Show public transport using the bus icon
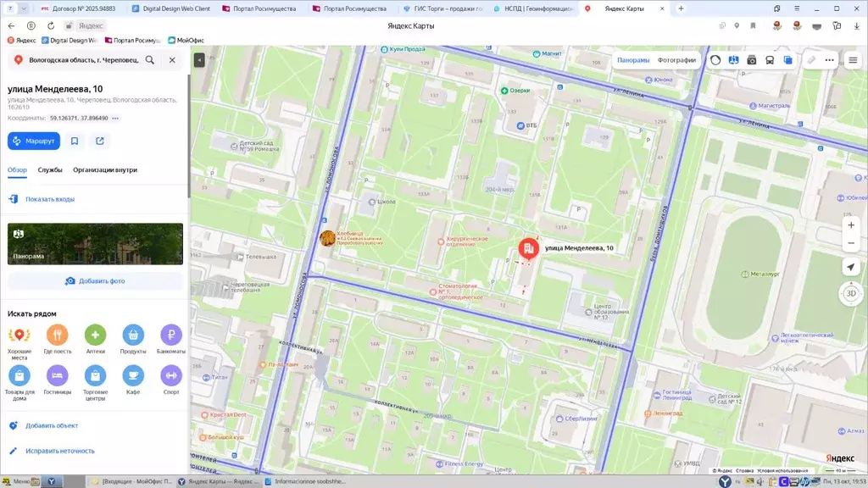Viewport: 868px width, 488px height. [x=770, y=59]
